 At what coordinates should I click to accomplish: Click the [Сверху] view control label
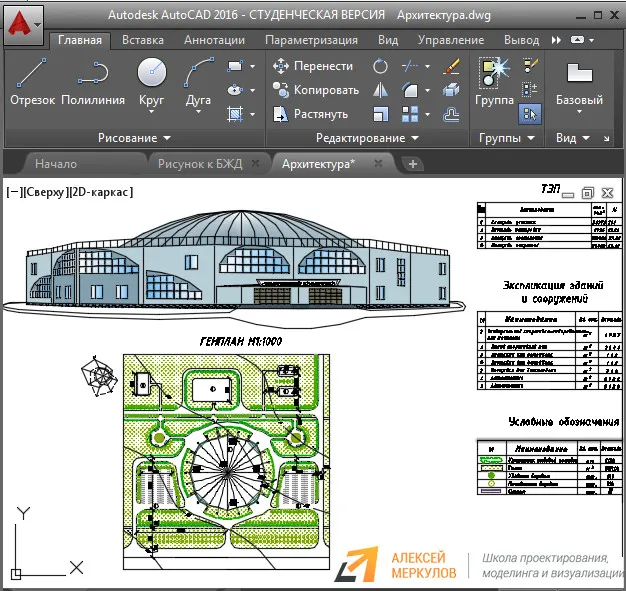(x=45, y=192)
